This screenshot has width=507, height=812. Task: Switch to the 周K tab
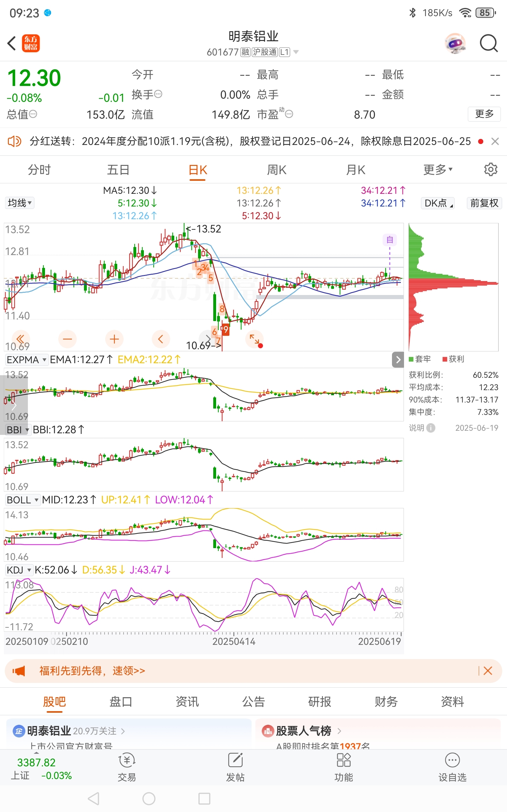point(277,170)
